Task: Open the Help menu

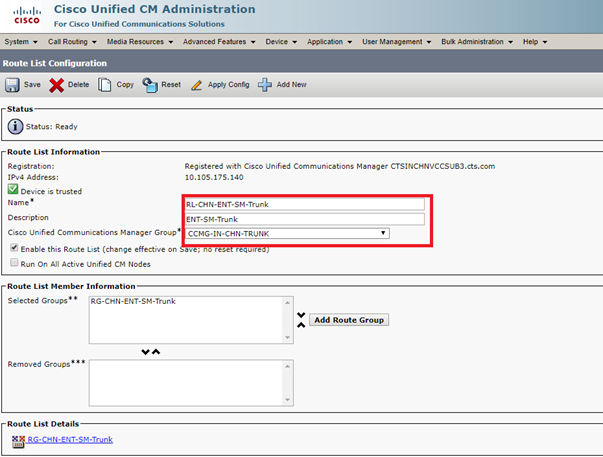Action: [535, 42]
